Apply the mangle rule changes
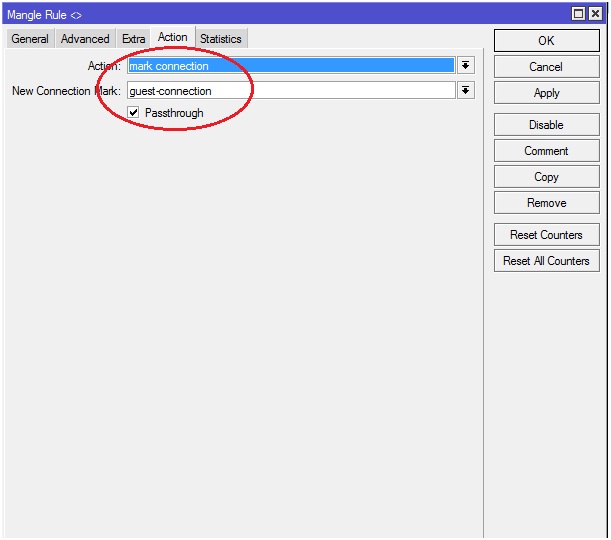Image resolution: width=611 pixels, height=540 pixels. click(x=546, y=93)
